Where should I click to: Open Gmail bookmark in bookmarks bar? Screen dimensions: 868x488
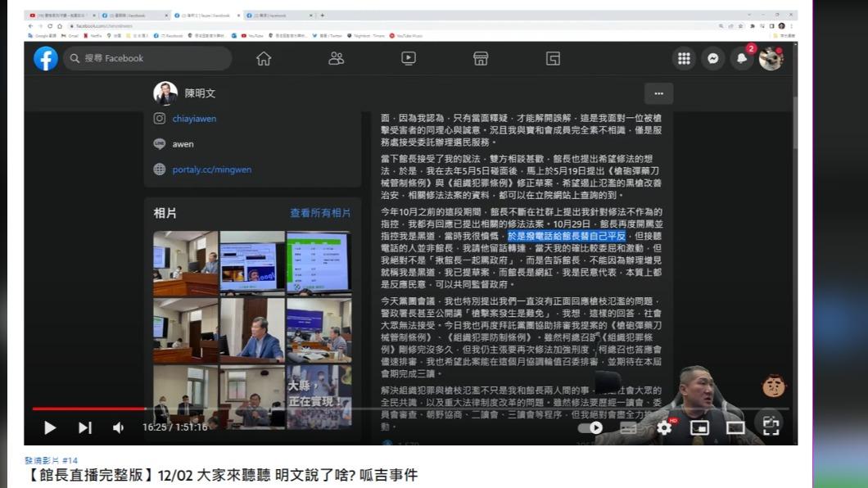coord(70,35)
